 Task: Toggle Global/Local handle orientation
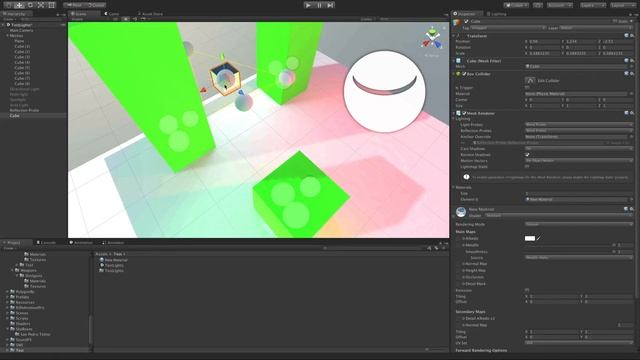[96, 5]
